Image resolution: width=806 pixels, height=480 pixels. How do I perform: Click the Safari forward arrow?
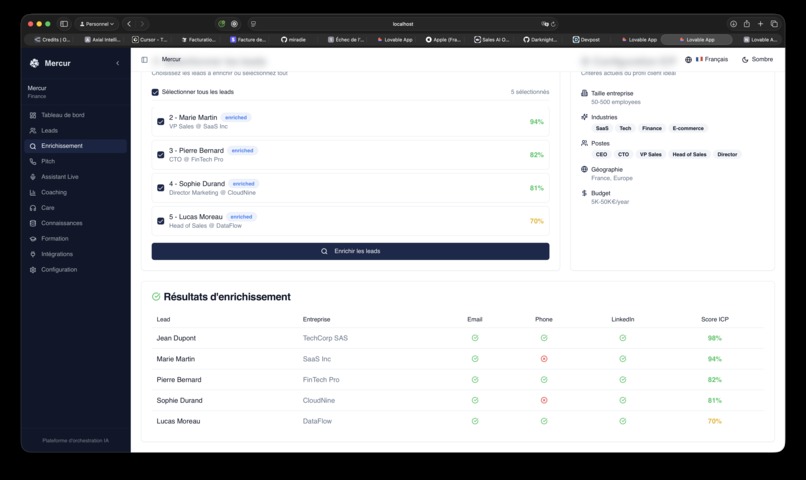coord(142,24)
